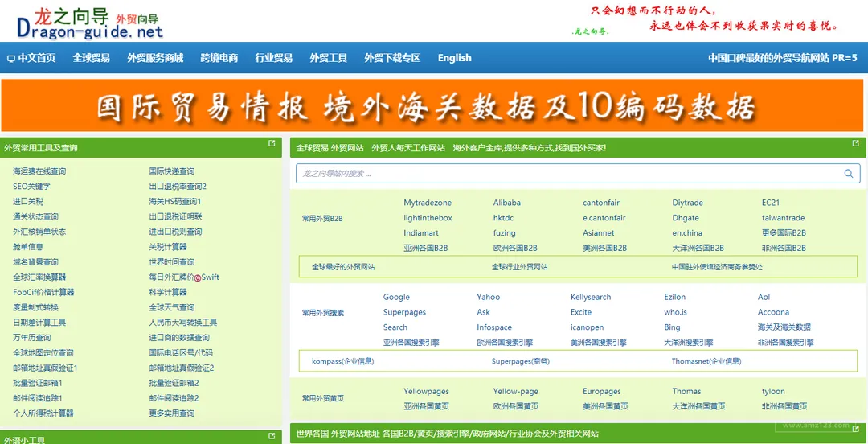Open 每日外汇牌价 Swift link
The height and width of the screenshot is (444, 868).
click(184, 277)
